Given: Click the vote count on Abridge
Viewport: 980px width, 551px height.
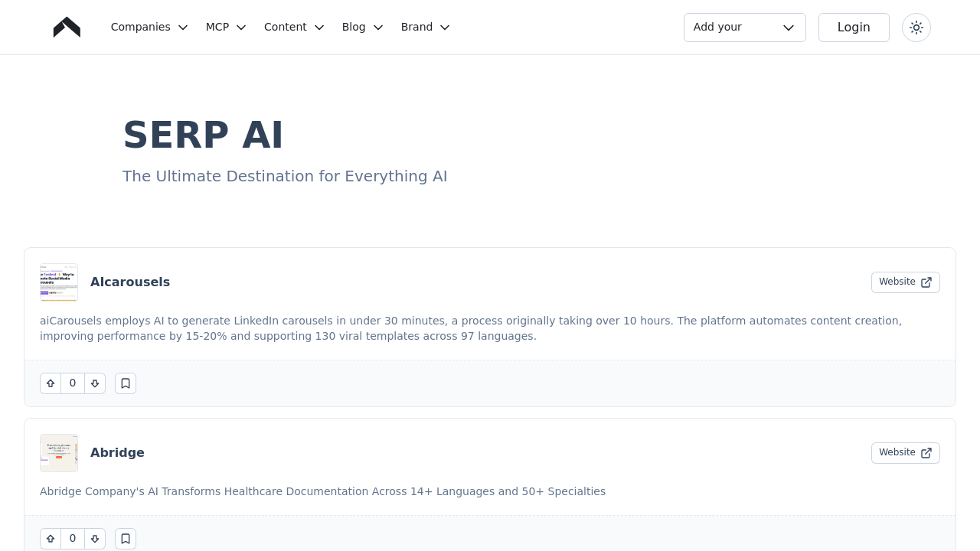Looking at the screenshot, I should coord(73,539).
